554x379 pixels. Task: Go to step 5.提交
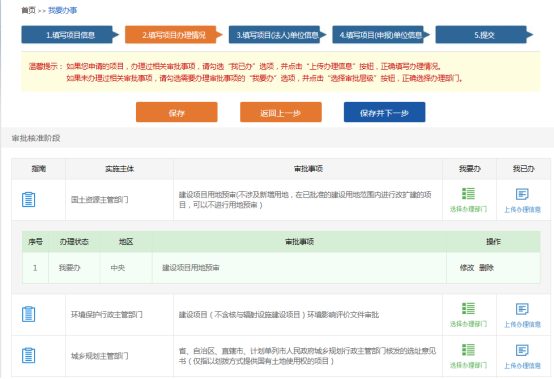[484, 35]
